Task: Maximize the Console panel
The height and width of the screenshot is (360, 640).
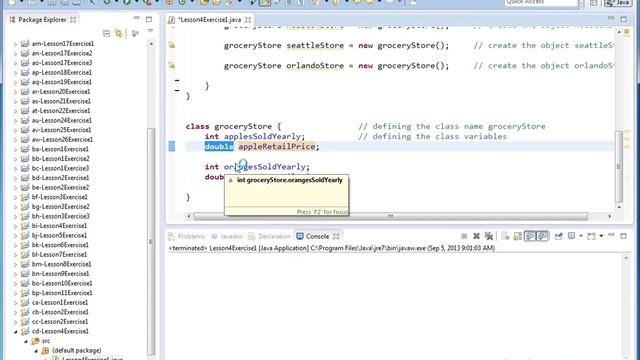Action: [623, 236]
